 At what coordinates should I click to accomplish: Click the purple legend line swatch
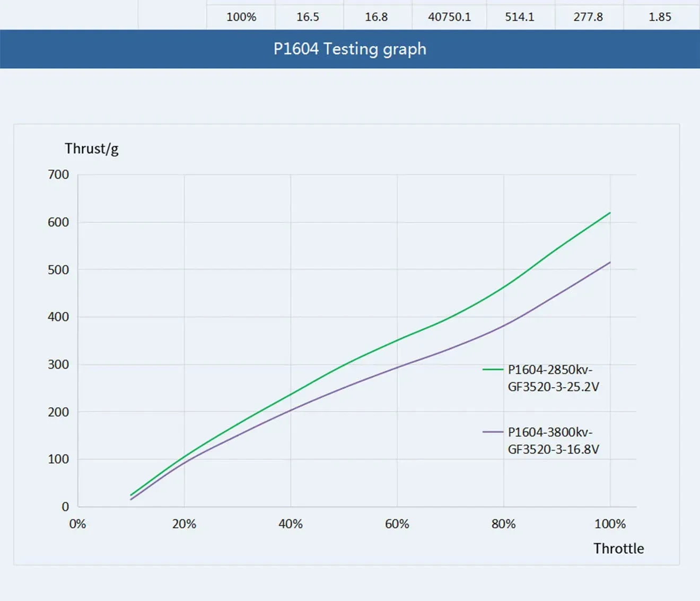[x=492, y=432]
